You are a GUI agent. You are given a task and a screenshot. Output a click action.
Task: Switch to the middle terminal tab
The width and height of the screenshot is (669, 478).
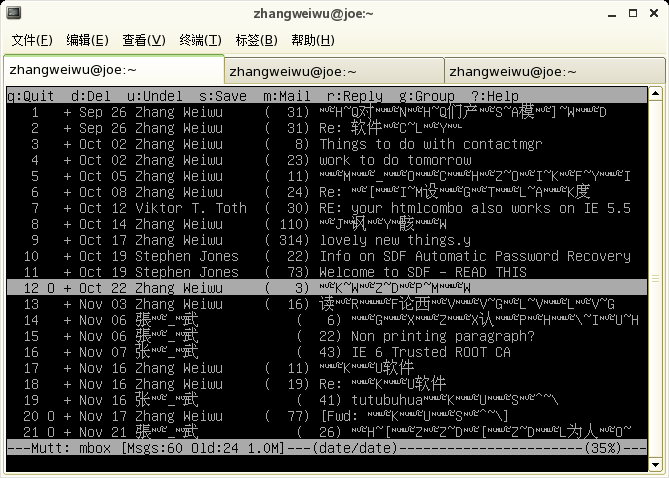tap(334, 71)
